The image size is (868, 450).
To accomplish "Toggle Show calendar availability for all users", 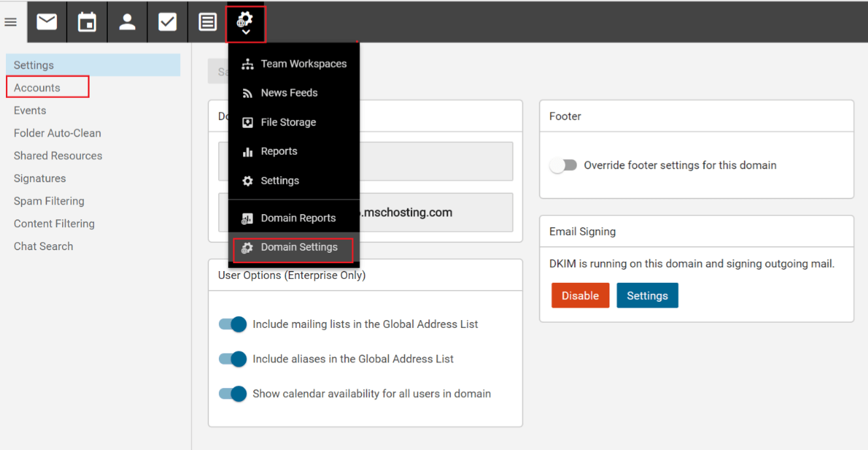I will 232,394.
